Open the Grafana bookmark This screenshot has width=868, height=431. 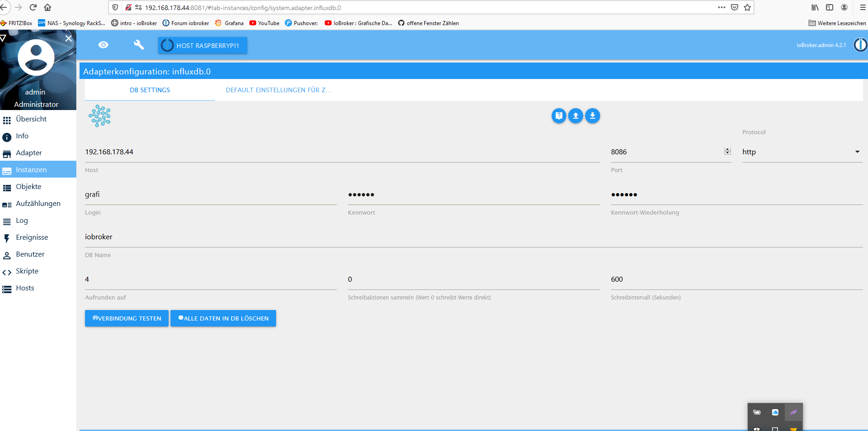[x=229, y=23]
